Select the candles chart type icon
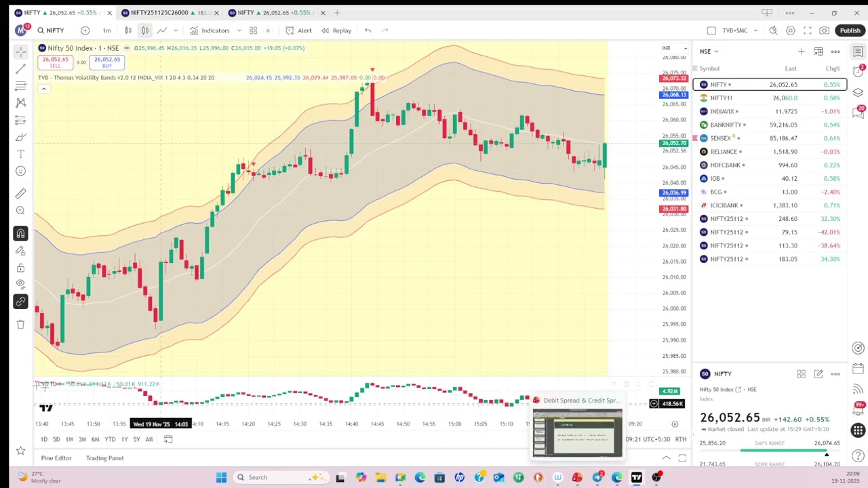This screenshot has width=868, height=488. click(x=144, y=30)
